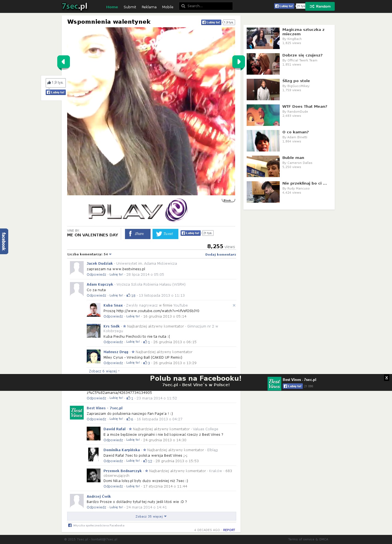Open Adam Kupczyk's avatar
This screenshot has height=544, width=392.
77,289
